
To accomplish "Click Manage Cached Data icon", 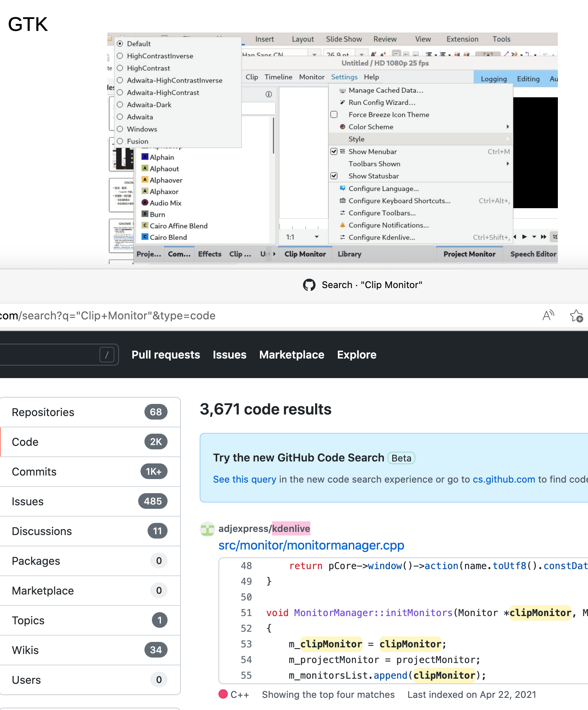I will (x=343, y=90).
